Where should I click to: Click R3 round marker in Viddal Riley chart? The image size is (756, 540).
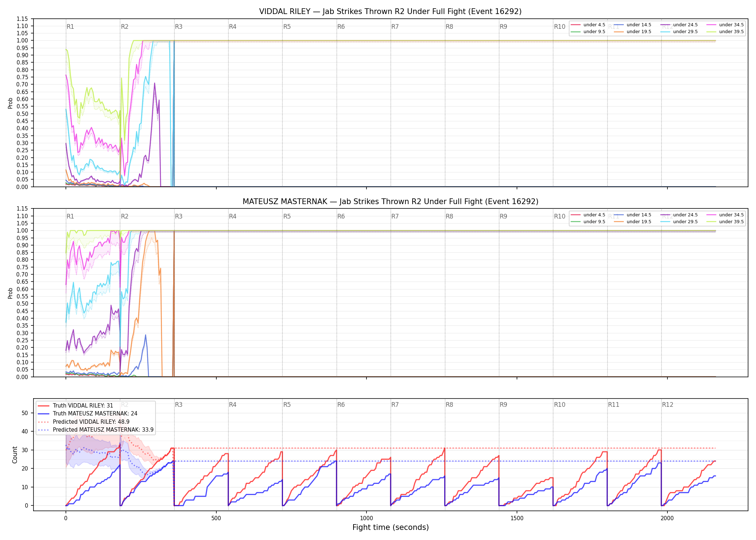(179, 27)
